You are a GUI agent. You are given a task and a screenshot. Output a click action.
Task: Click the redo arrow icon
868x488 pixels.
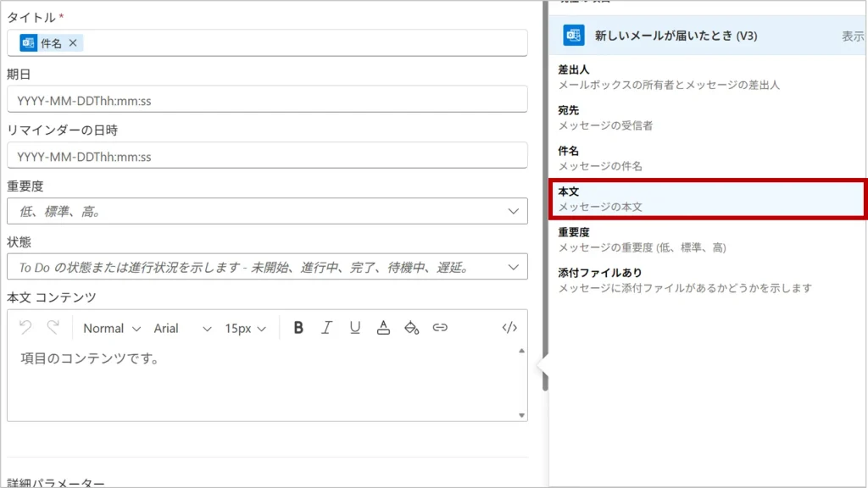[53, 328]
